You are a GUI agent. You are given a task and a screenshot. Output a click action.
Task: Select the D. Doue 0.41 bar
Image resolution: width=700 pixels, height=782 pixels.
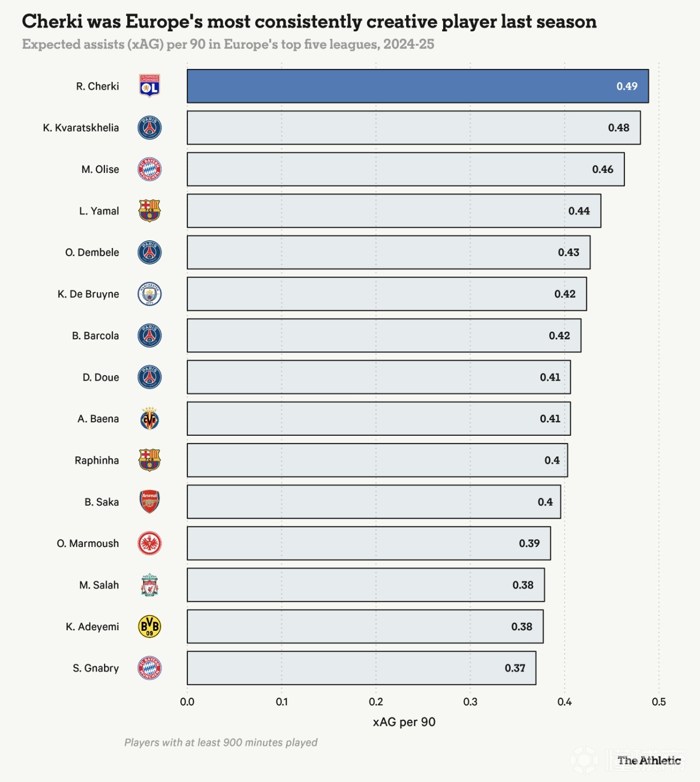379,377
